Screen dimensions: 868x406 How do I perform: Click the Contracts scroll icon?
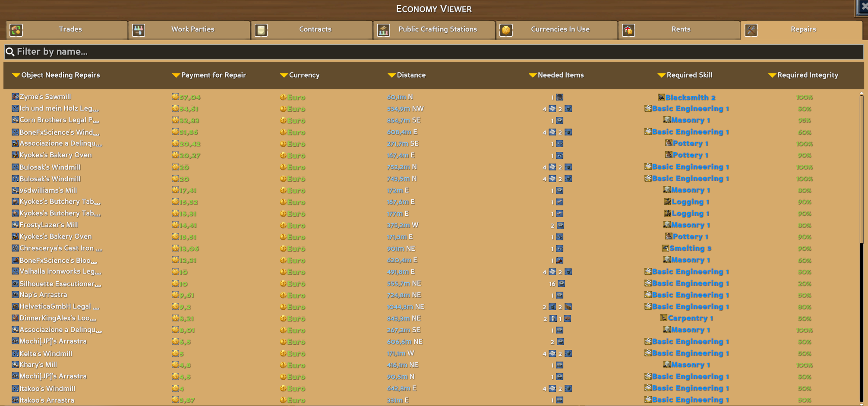pyautogui.click(x=261, y=30)
